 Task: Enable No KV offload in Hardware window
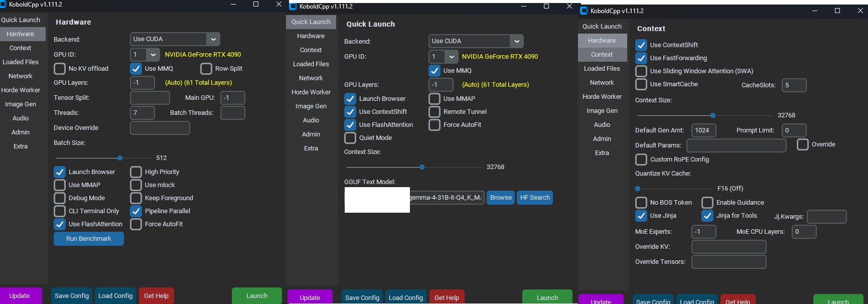[60, 68]
